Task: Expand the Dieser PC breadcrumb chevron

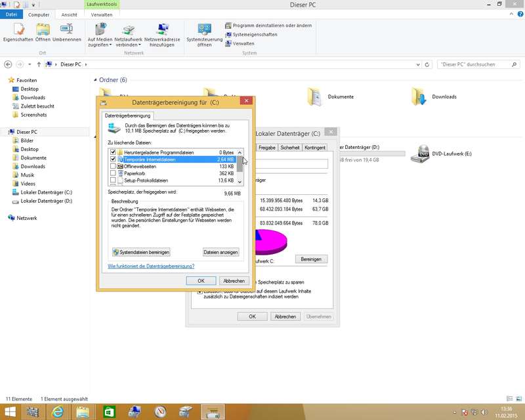Action: pos(86,64)
